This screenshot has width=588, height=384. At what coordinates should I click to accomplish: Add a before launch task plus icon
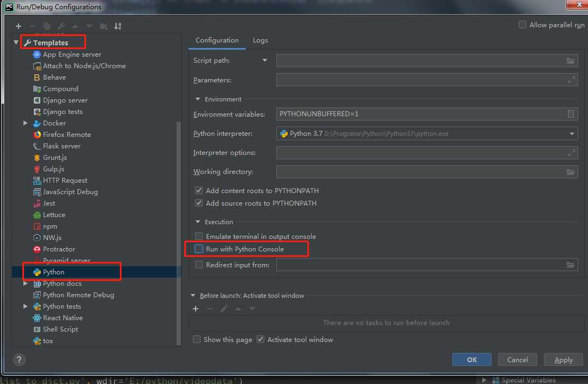[196, 309]
